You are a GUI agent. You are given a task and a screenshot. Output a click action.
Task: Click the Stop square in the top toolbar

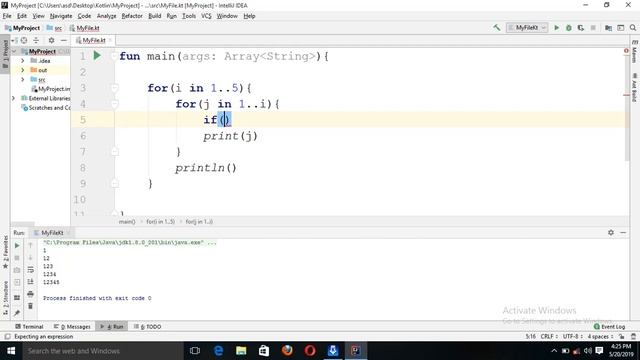593,28
